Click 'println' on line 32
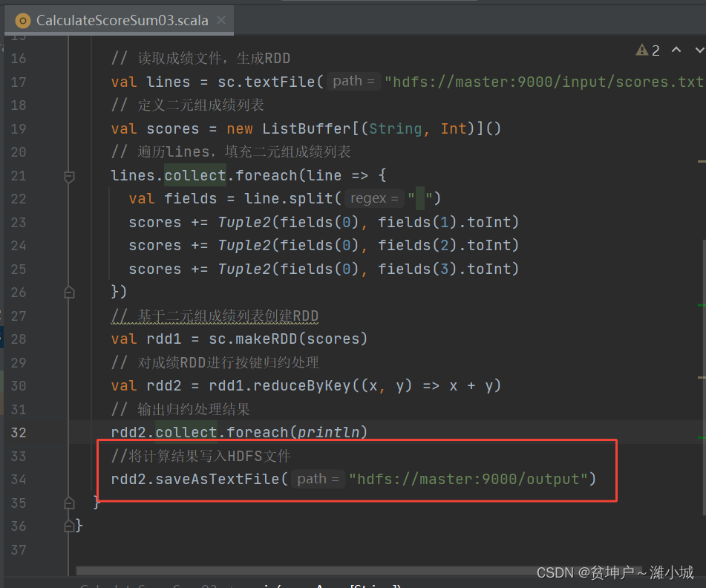The width and height of the screenshot is (706, 588). pos(328,433)
